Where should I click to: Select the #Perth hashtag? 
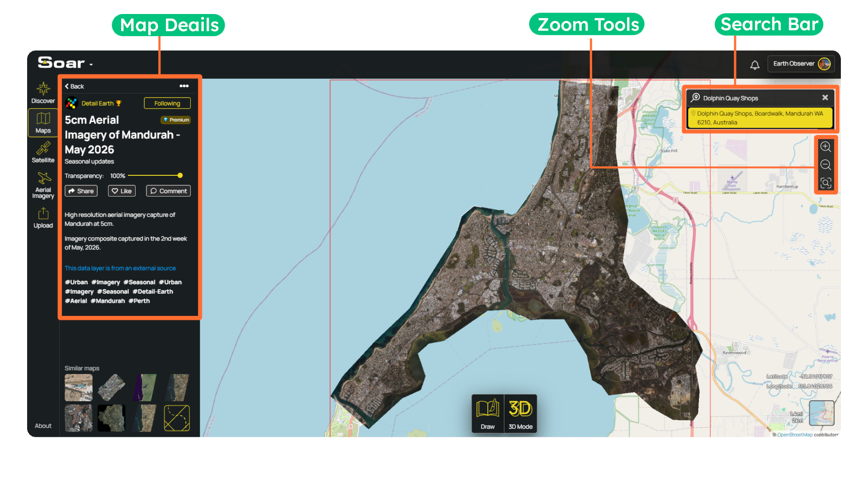point(139,301)
